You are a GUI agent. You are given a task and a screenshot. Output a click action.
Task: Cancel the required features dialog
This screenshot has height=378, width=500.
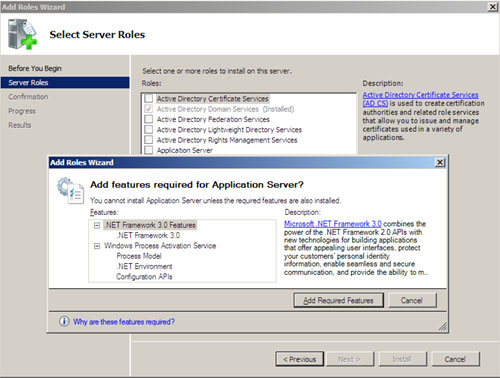[412, 300]
